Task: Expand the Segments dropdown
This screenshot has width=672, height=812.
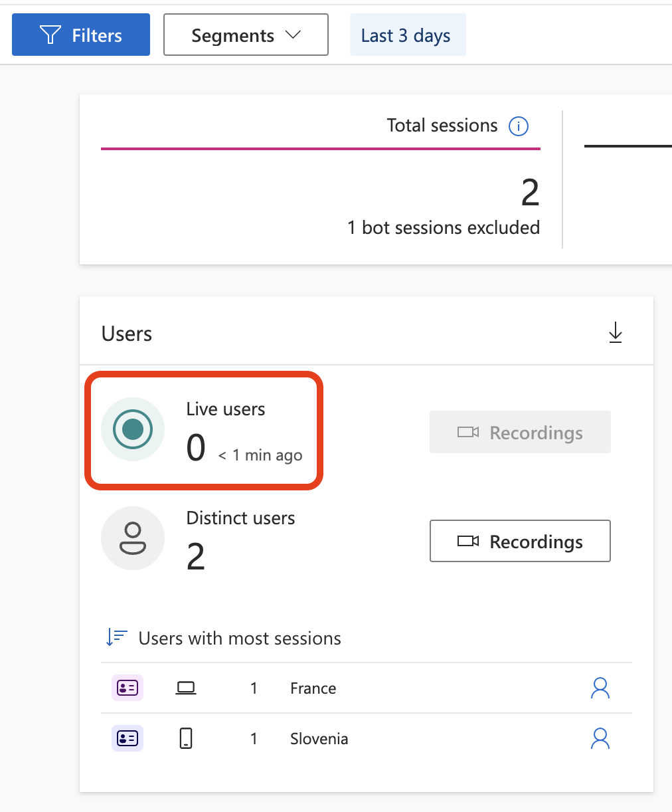Action: pyautogui.click(x=246, y=35)
